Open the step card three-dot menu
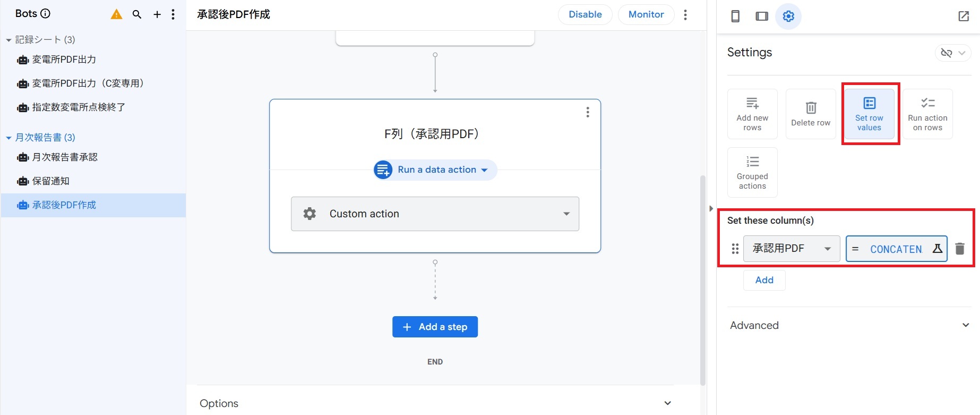The width and height of the screenshot is (980, 415). 588,112
